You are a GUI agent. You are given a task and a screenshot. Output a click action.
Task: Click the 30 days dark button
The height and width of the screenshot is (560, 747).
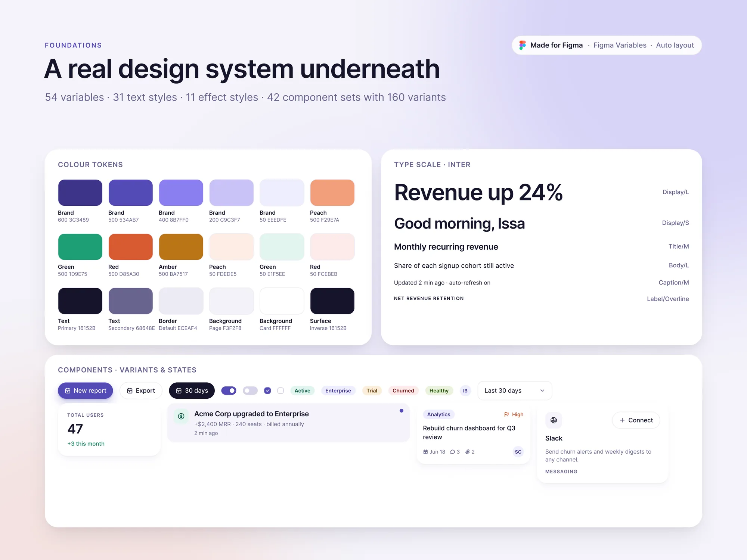click(x=192, y=391)
